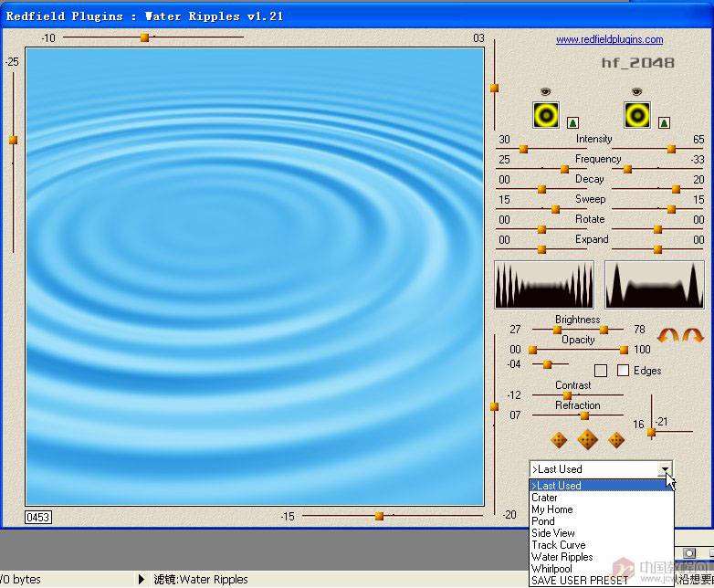Click the right orange curved arrow icon

tap(693, 336)
